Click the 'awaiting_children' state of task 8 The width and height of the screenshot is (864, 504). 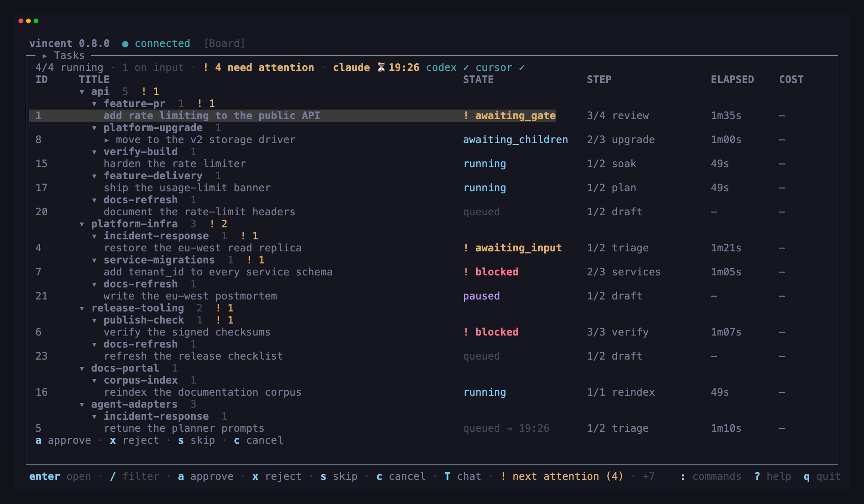coord(516,140)
